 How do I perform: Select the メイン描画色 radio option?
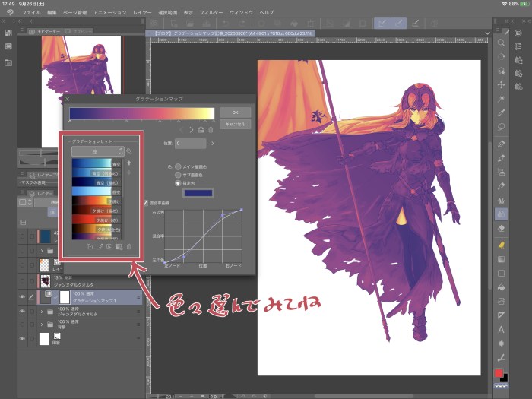click(179, 165)
